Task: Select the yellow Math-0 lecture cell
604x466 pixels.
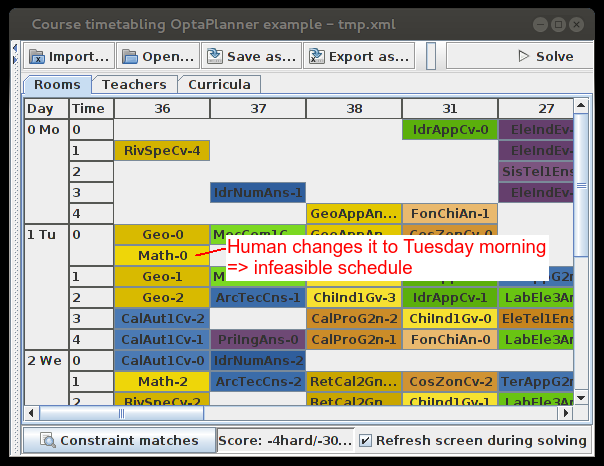Action: (163, 256)
